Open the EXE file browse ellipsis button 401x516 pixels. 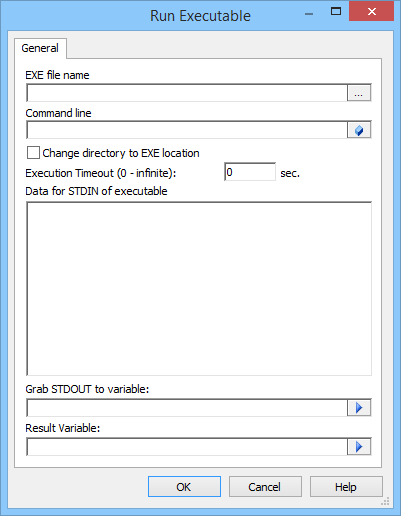[359, 93]
